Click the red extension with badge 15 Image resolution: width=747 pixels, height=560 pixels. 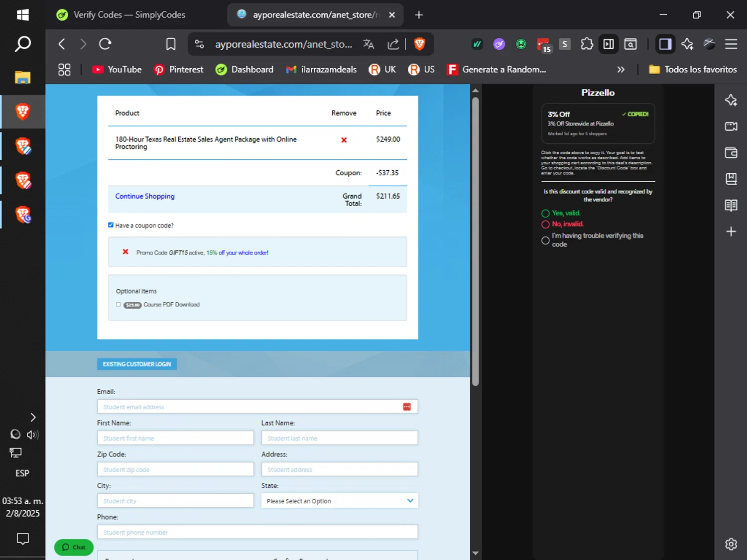[x=543, y=45]
